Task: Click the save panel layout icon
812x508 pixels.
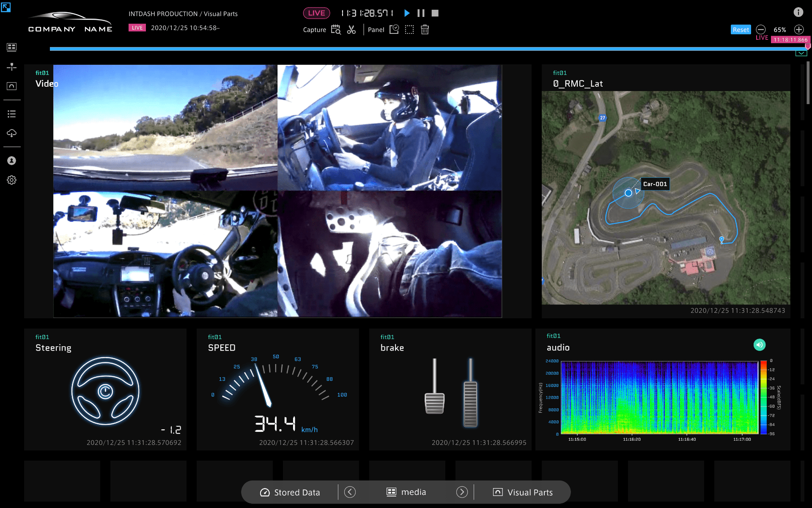Action: point(394,29)
